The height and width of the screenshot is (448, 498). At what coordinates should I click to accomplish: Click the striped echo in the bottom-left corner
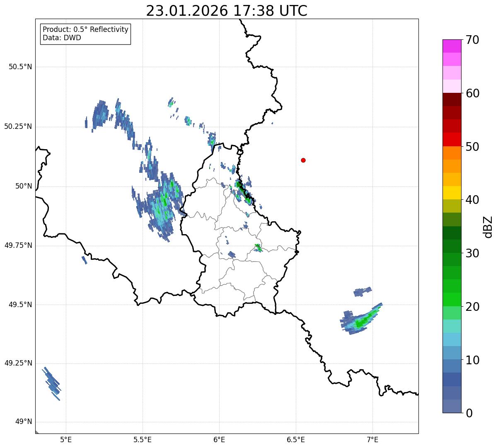coord(52,383)
